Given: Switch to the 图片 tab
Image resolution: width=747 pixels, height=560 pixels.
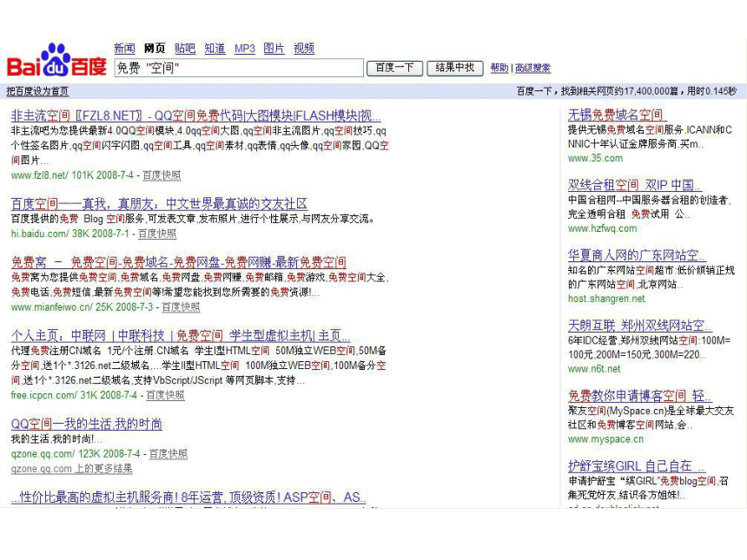Looking at the screenshot, I should pyautogui.click(x=274, y=48).
